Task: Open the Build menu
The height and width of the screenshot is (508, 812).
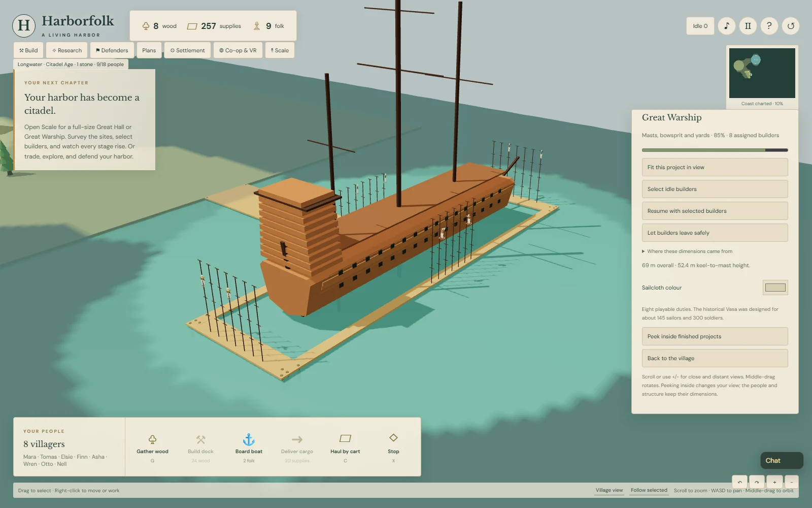Action: coord(28,50)
